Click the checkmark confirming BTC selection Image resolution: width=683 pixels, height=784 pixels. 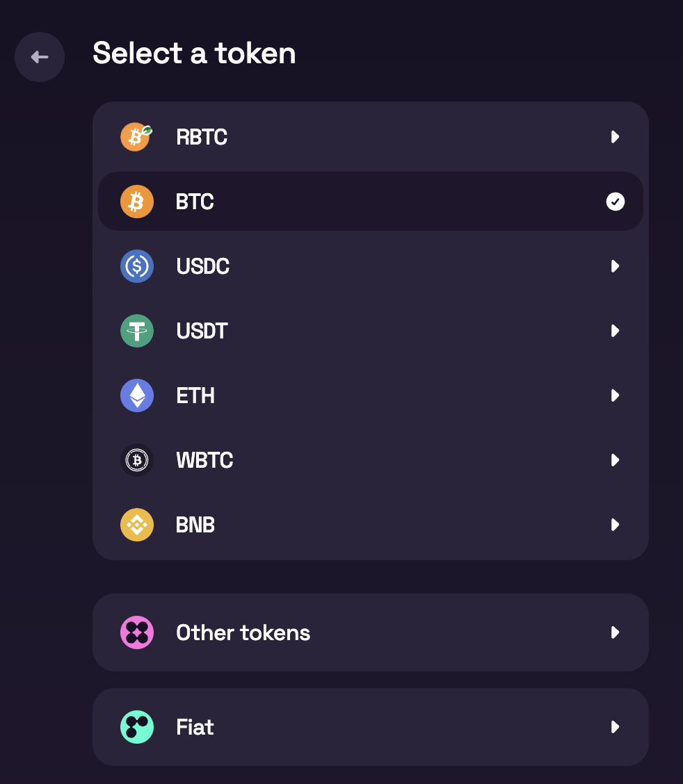[x=615, y=202]
